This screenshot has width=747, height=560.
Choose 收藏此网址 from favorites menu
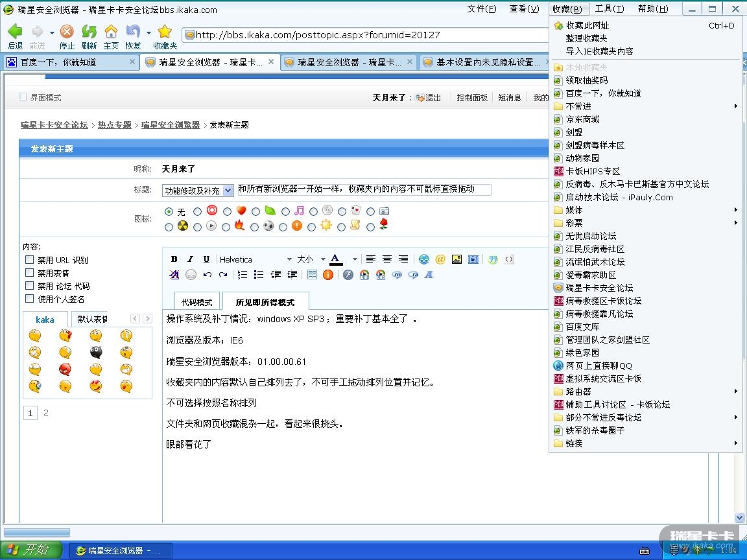coord(646,26)
